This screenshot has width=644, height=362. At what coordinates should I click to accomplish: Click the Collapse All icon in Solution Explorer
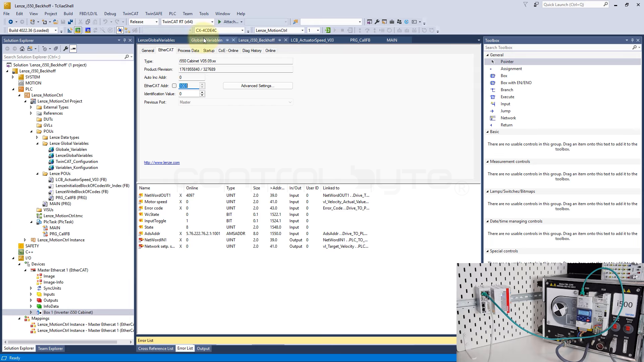click(56, 49)
